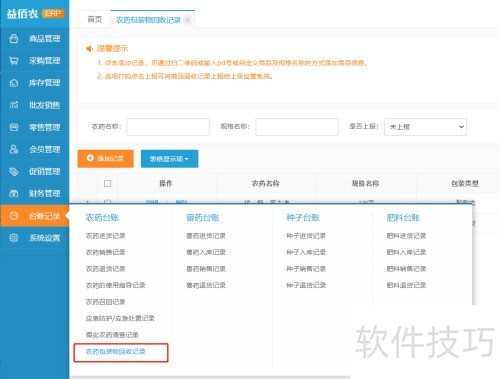Open 农药召回记录 from the menu
This screenshot has height=379, width=500.
[x=105, y=302]
